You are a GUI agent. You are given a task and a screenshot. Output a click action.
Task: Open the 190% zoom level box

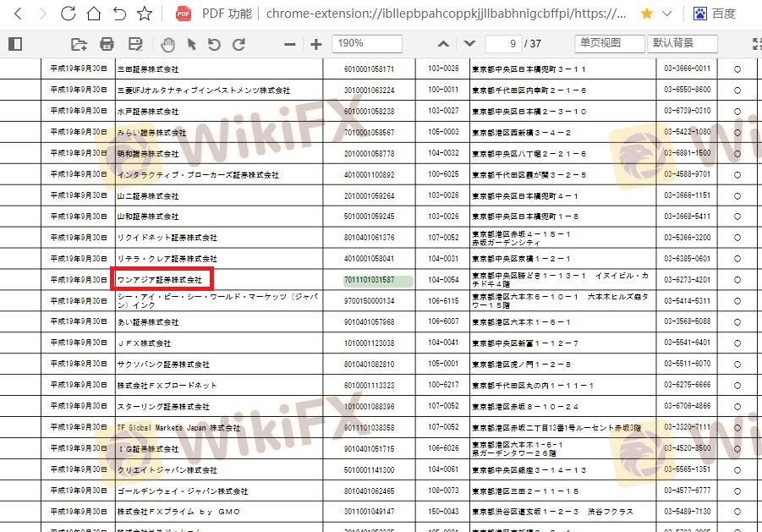pyautogui.click(x=366, y=44)
